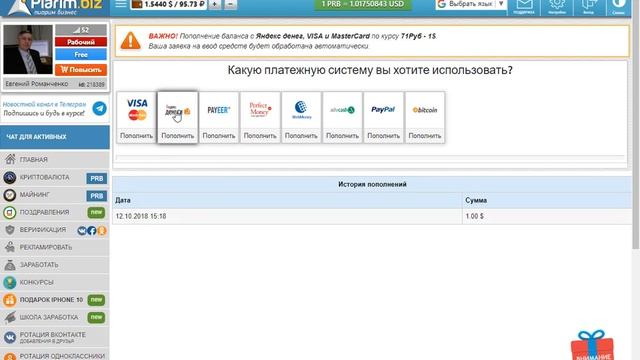
Task: Click the PRB exchange rate banner
Action: [362, 4]
